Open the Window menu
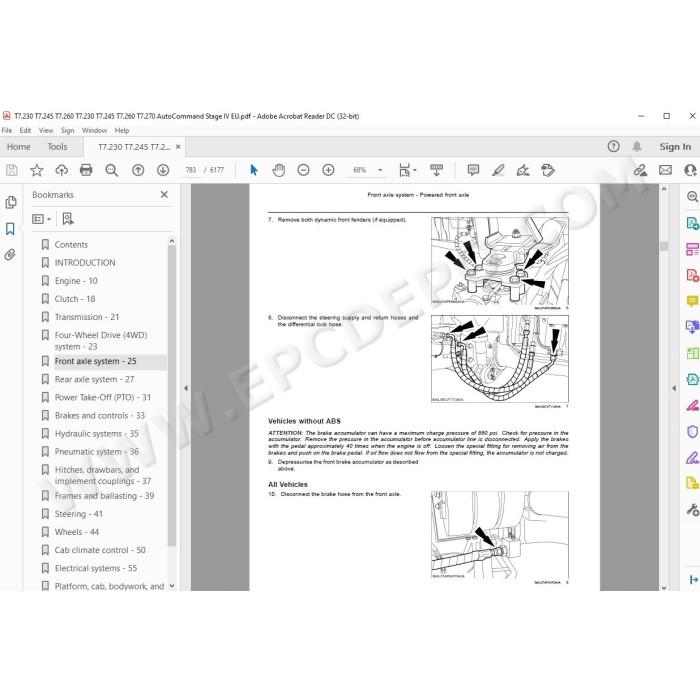700x700 pixels. [x=94, y=130]
